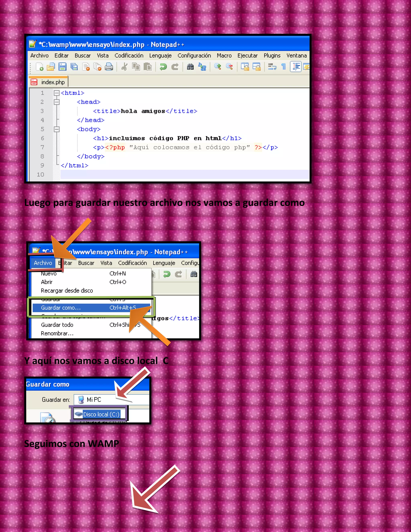
Task: Choose Recargar desde disco menu entry
Action: coord(92,290)
